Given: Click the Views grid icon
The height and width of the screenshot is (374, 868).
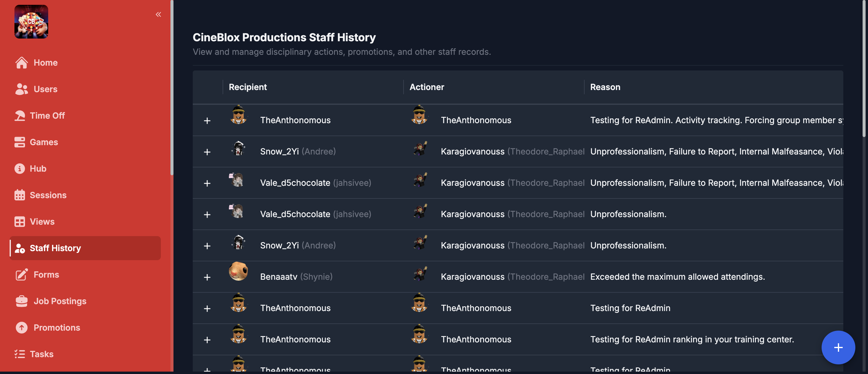Looking at the screenshot, I should [20, 222].
